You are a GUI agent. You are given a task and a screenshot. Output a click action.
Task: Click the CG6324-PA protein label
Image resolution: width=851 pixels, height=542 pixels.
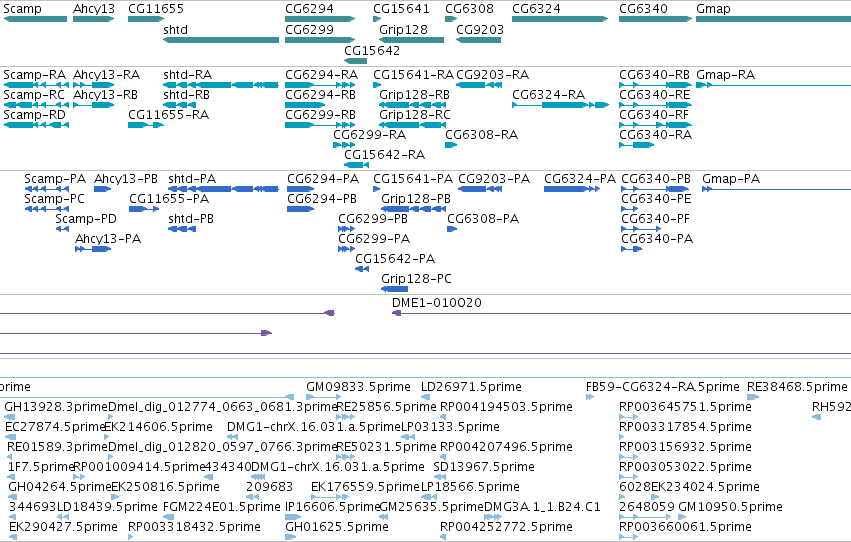580,179
